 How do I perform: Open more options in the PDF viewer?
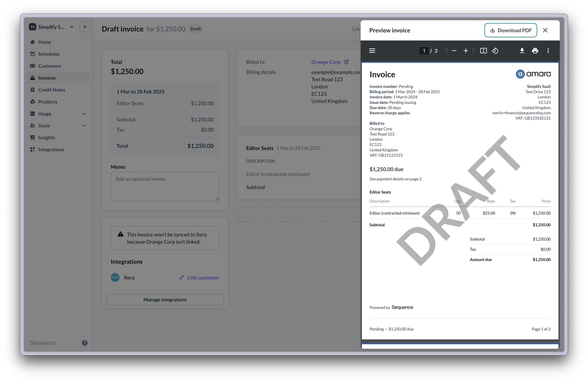pos(548,51)
